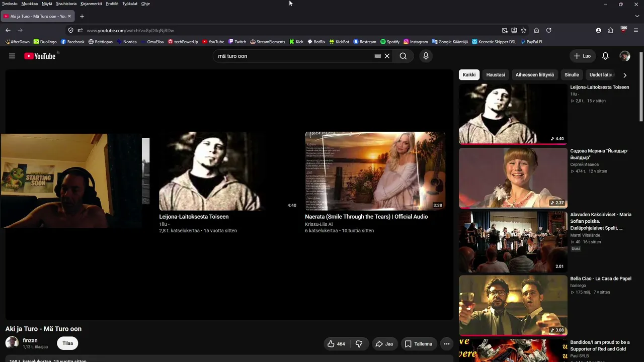Open the Sivuhistoria menu
This screenshot has width=644, height=362.
[66, 4]
